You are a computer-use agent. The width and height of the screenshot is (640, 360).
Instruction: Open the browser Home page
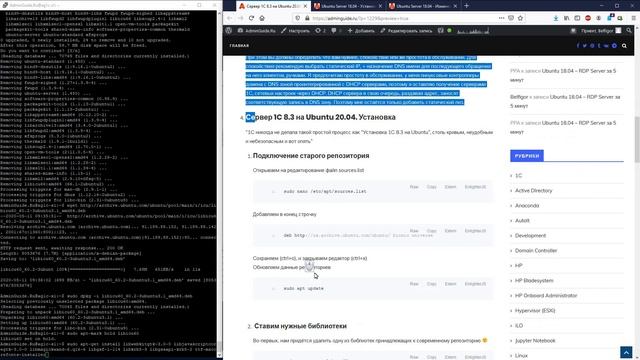tap(262, 18)
